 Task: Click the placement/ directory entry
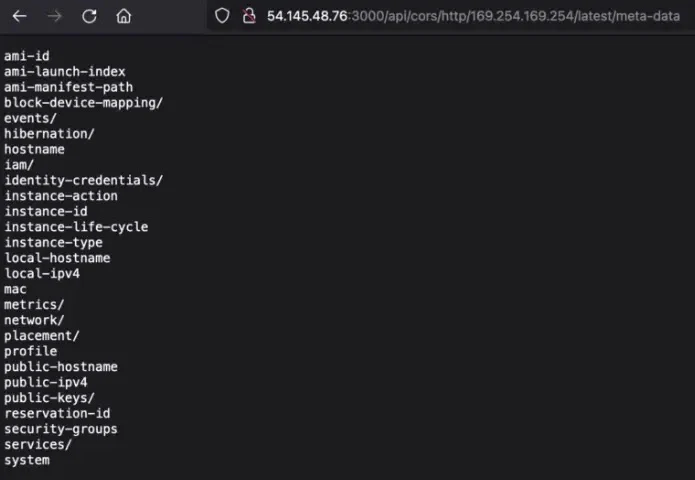pyautogui.click(x=42, y=336)
